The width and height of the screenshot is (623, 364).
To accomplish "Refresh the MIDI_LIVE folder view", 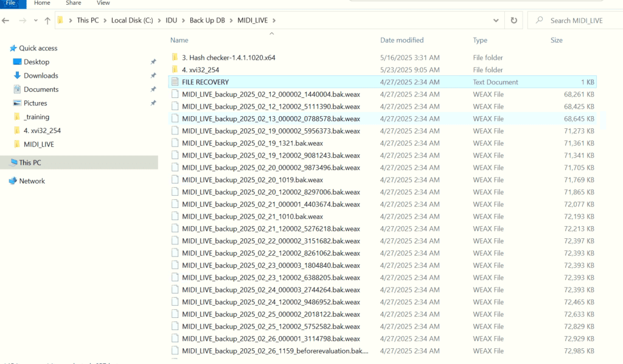I will point(513,20).
